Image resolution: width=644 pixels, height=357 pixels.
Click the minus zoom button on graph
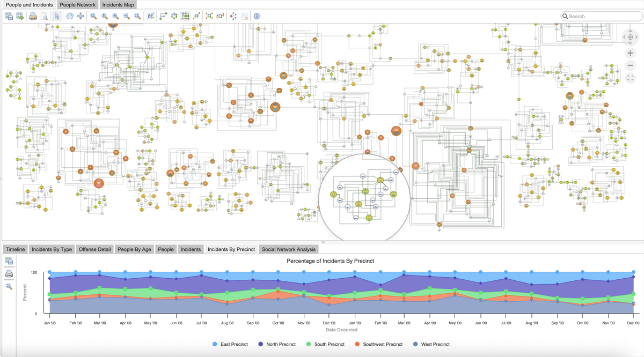(x=631, y=66)
